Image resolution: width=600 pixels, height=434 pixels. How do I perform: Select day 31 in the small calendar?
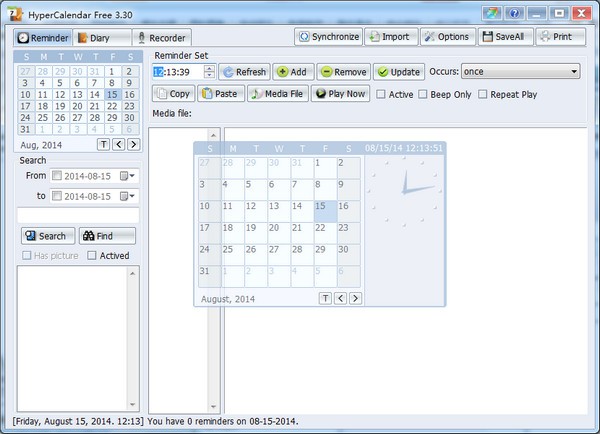click(25, 129)
